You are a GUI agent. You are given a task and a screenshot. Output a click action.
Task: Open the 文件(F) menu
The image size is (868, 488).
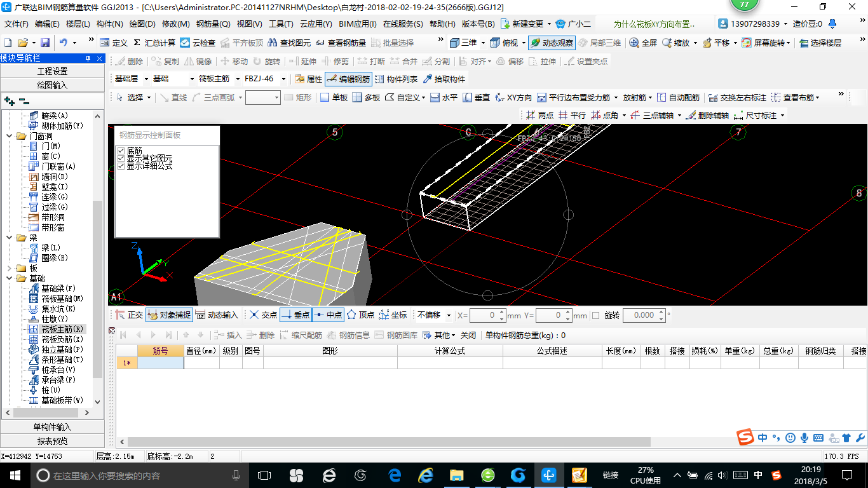coord(17,24)
